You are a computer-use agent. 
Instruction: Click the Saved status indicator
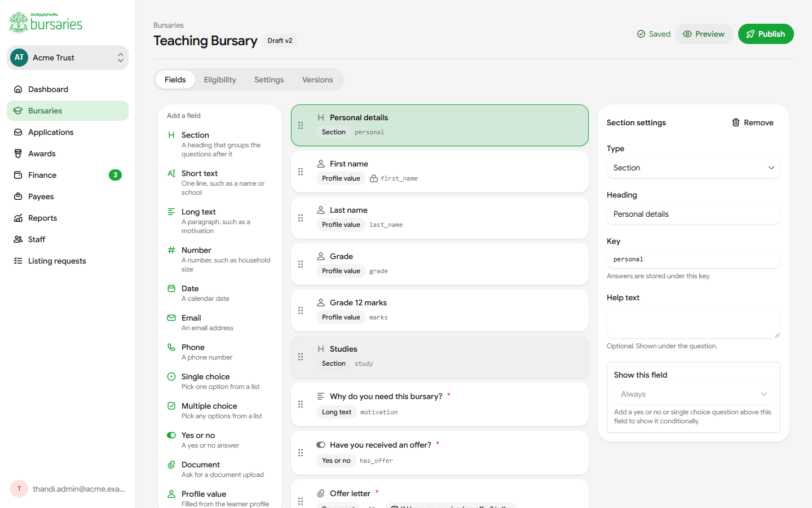[x=654, y=34]
